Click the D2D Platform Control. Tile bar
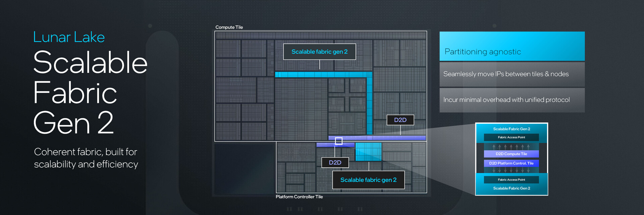This screenshot has width=644, height=215. pos(511,163)
